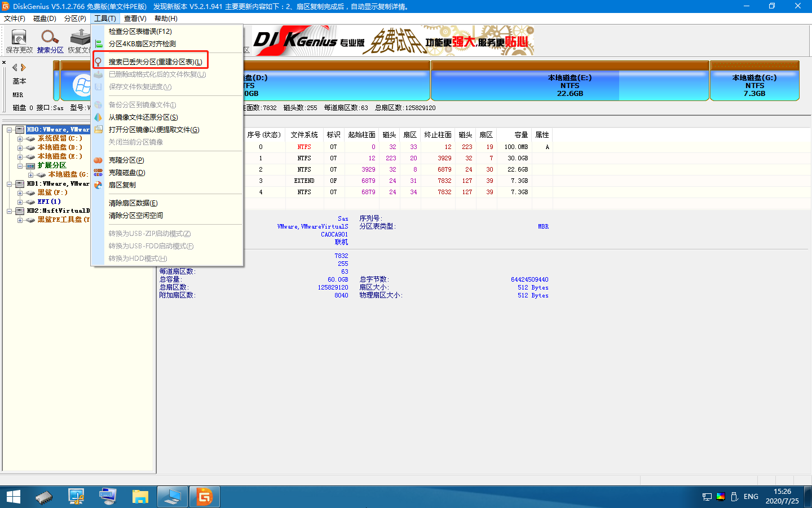Click the 序号(状态) column header
Screen dimensions: 812x508
264,135
